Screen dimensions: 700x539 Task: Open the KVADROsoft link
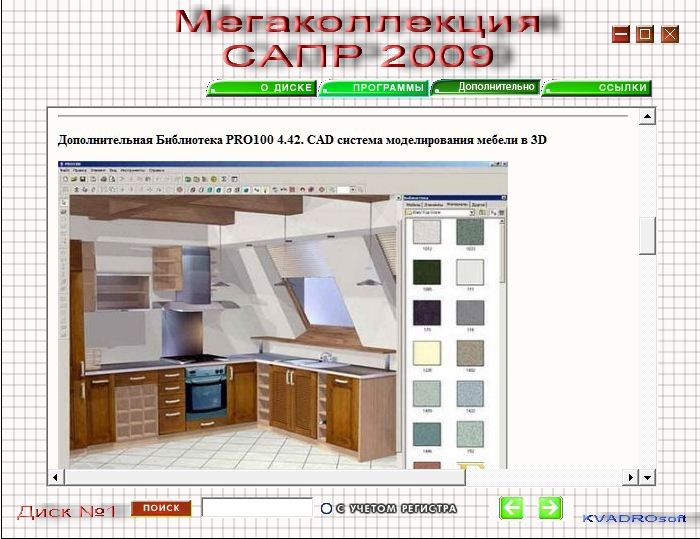pyautogui.click(x=634, y=518)
